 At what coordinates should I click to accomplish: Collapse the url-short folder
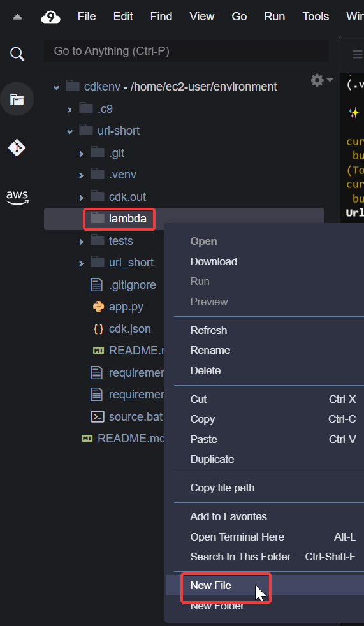[69, 131]
